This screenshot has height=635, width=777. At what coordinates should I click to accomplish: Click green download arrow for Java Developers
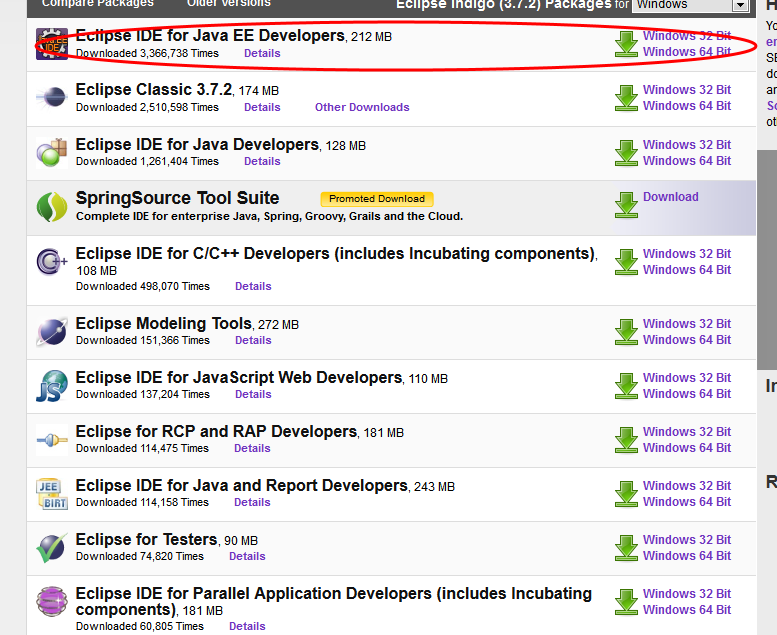(x=626, y=153)
